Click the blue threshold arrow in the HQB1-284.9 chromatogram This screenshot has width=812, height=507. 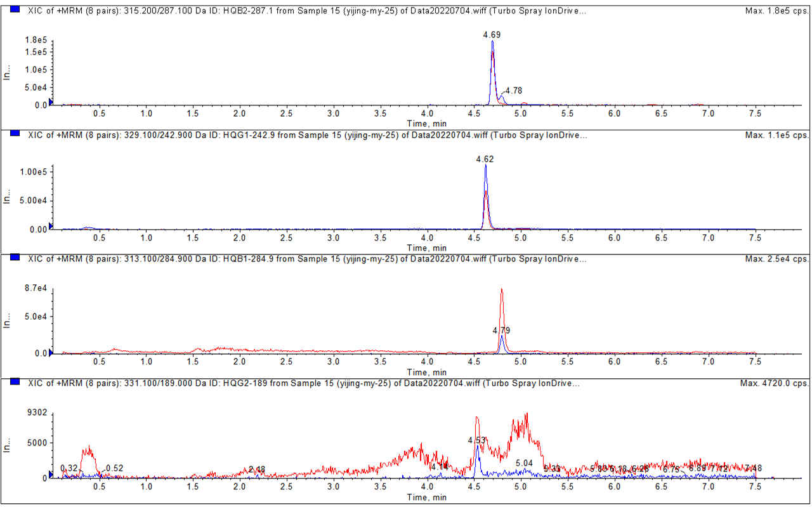[x=51, y=351]
